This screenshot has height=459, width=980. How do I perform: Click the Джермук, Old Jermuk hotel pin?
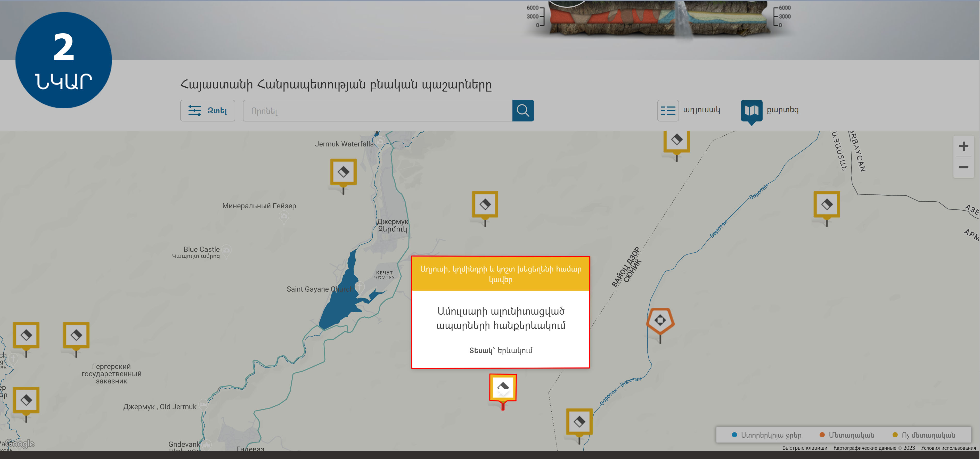[203, 405]
